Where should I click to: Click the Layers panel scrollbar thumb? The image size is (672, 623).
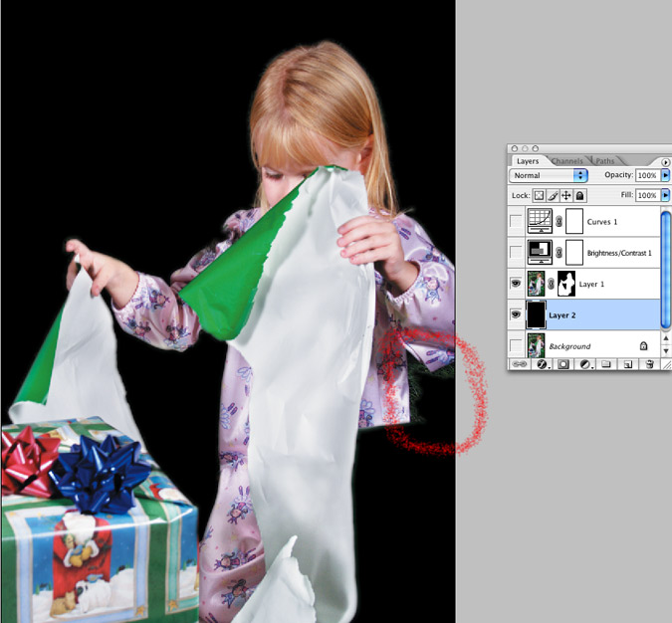point(666,270)
